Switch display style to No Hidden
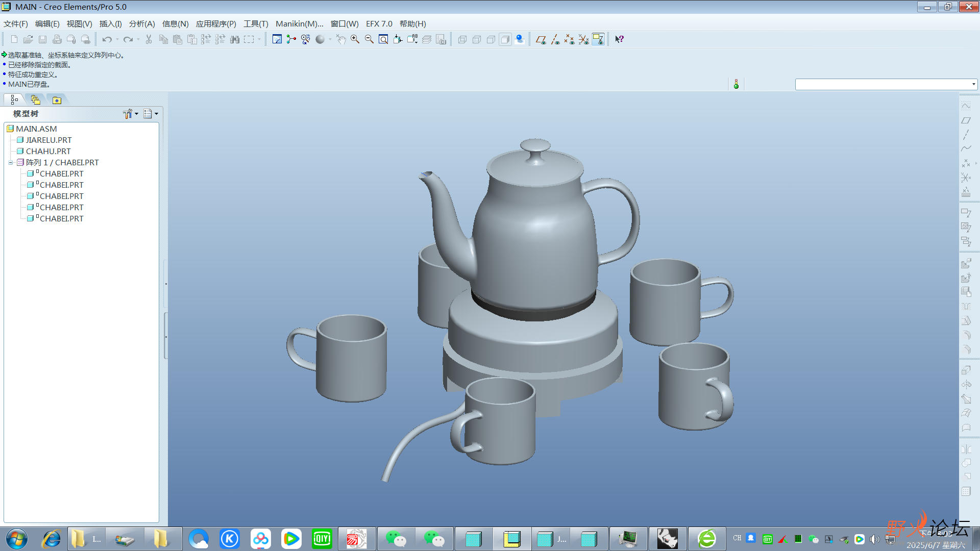The height and width of the screenshot is (551, 980). (491, 39)
